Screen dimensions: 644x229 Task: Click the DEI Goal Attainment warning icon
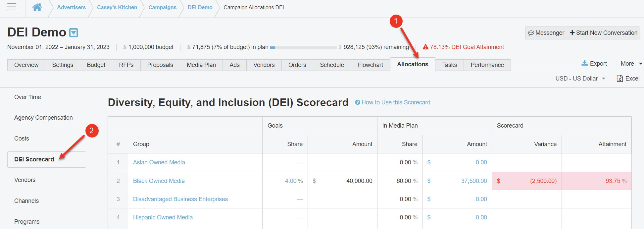click(425, 47)
